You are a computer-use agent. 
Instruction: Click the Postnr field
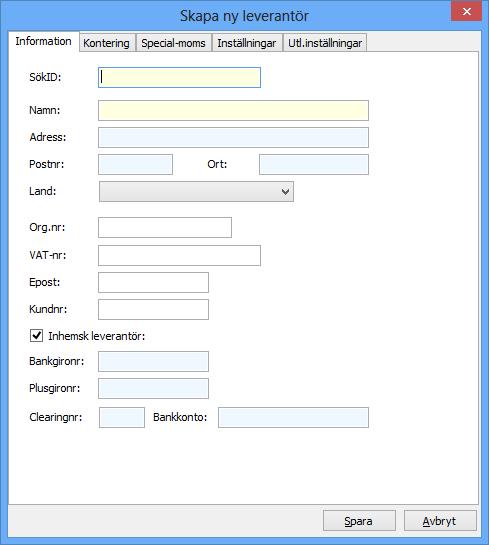tap(136, 164)
